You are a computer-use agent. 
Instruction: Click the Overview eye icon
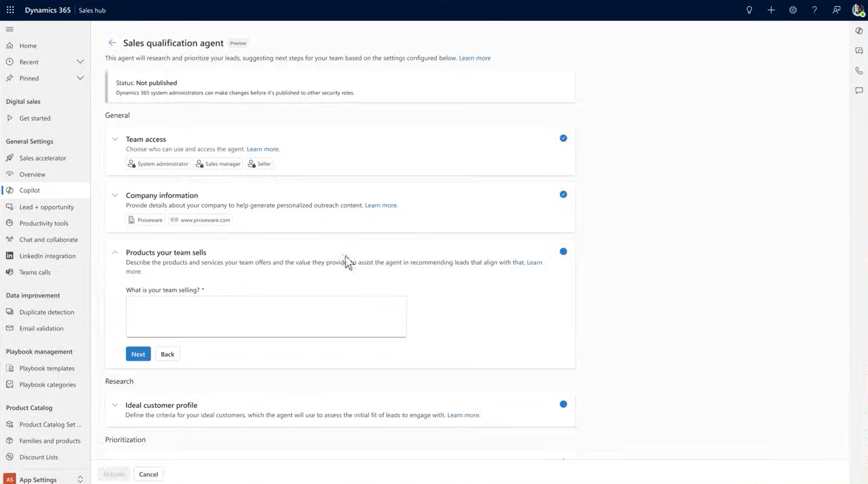10,174
